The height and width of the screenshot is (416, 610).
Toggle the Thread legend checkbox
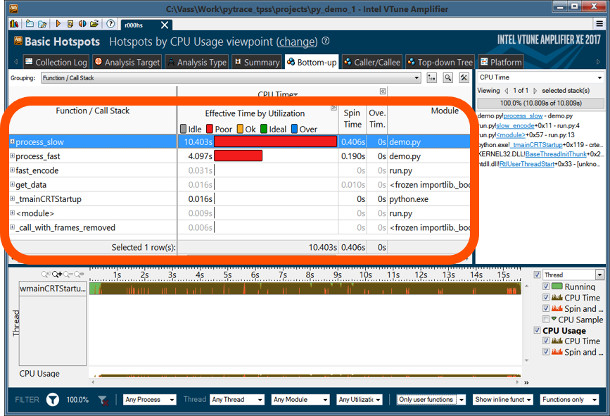click(x=537, y=275)
